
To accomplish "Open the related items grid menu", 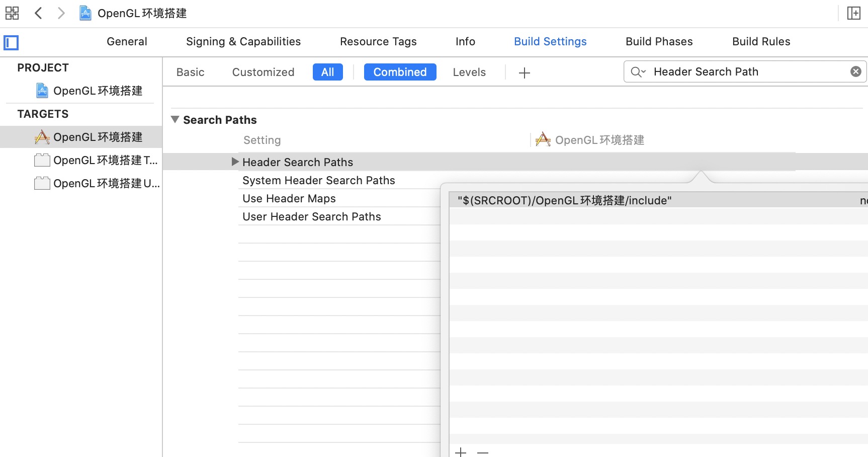I will coord(12,13).
